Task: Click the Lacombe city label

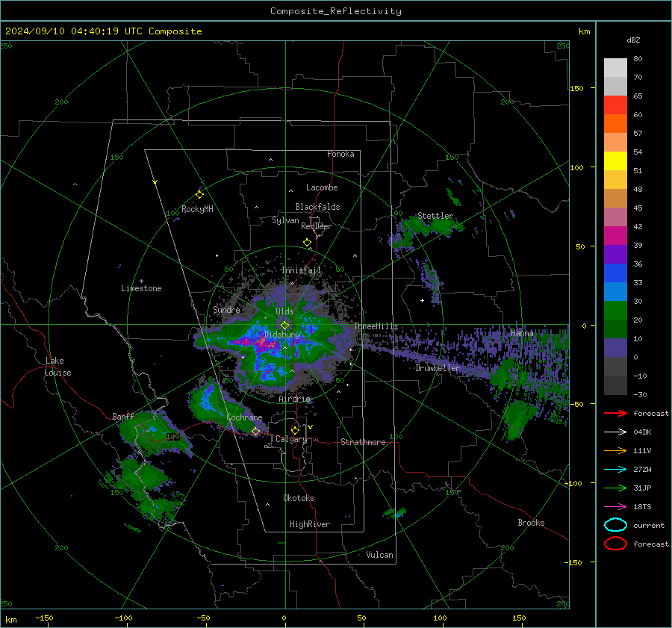Action: [322, 187]
